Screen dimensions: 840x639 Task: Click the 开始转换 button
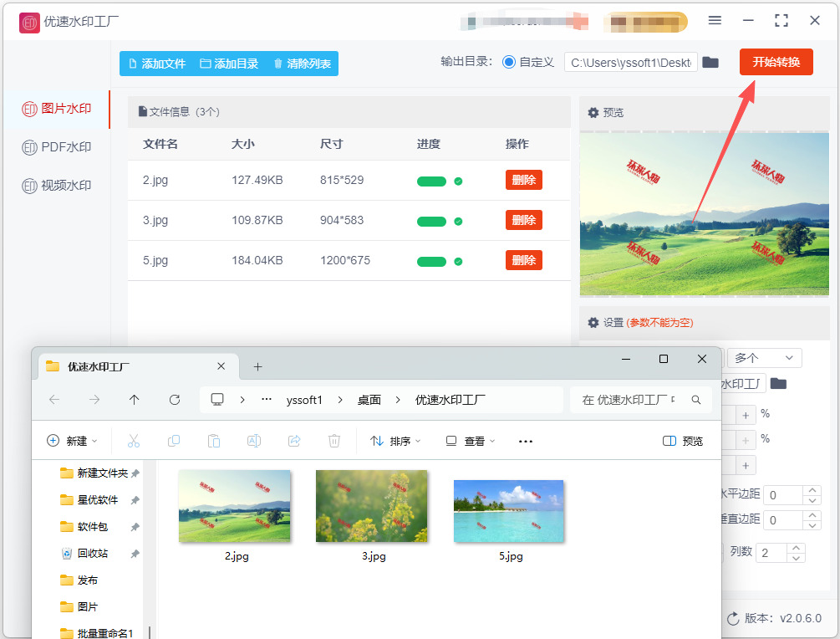776,62
